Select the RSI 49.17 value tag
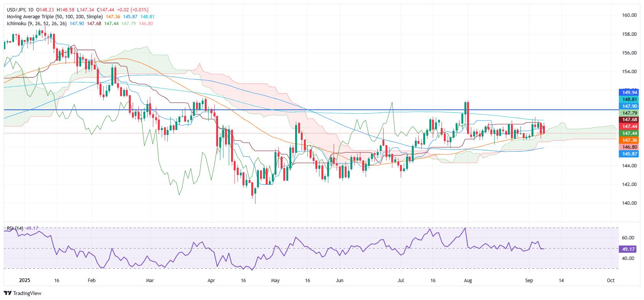644x300 pixels. point(630,249)
